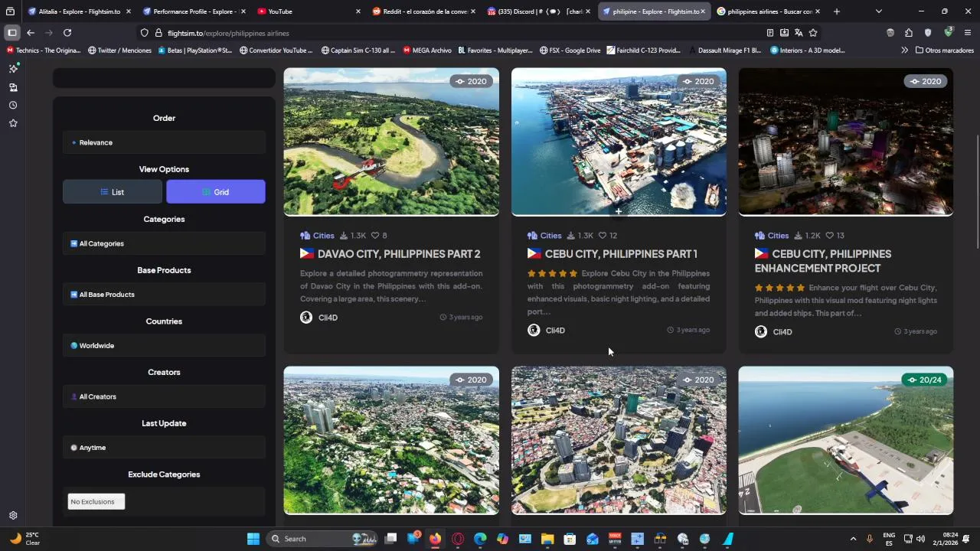Image resolution: width=980 pixels, height=551 pixels.
Task: Open airport thumbnail with 20/24 badge
Action: [x=846, y=441]
